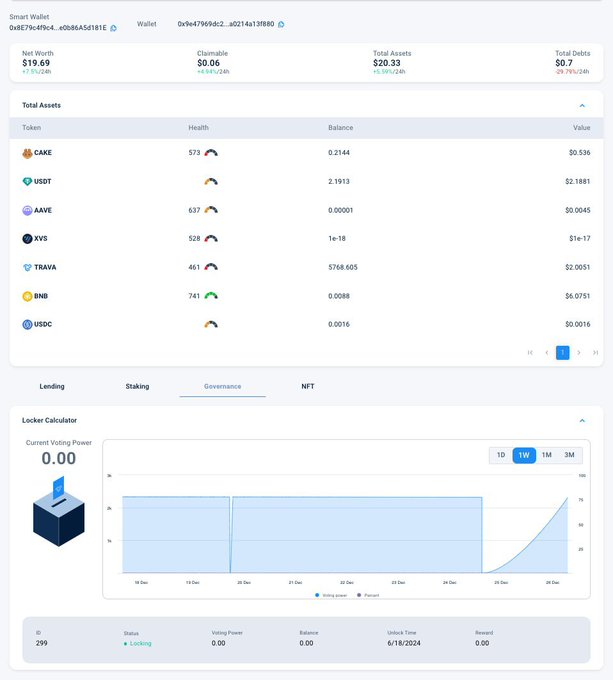Click TRAVA health gauge icon
Viewport: 613px width, 680px height.
pyautogui.click(x=211, y=267)
